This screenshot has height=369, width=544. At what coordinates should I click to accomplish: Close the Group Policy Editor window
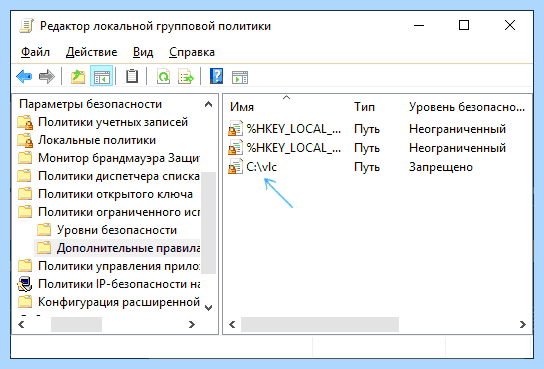point(510,26)
